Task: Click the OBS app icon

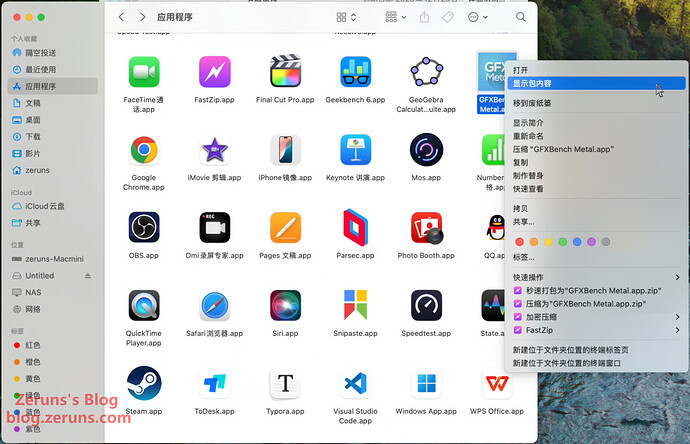Action: click(144, 227)
